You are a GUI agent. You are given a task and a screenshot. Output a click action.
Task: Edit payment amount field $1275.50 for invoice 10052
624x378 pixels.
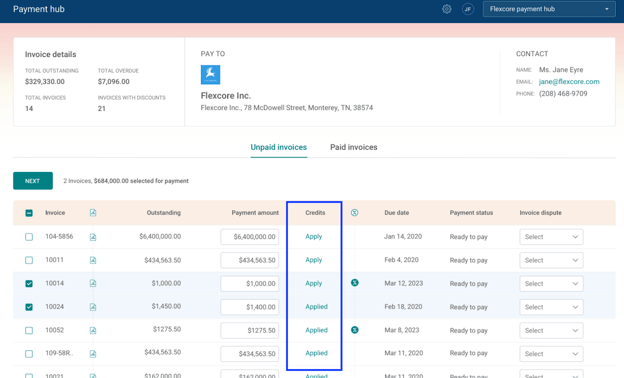pos(250,330)
